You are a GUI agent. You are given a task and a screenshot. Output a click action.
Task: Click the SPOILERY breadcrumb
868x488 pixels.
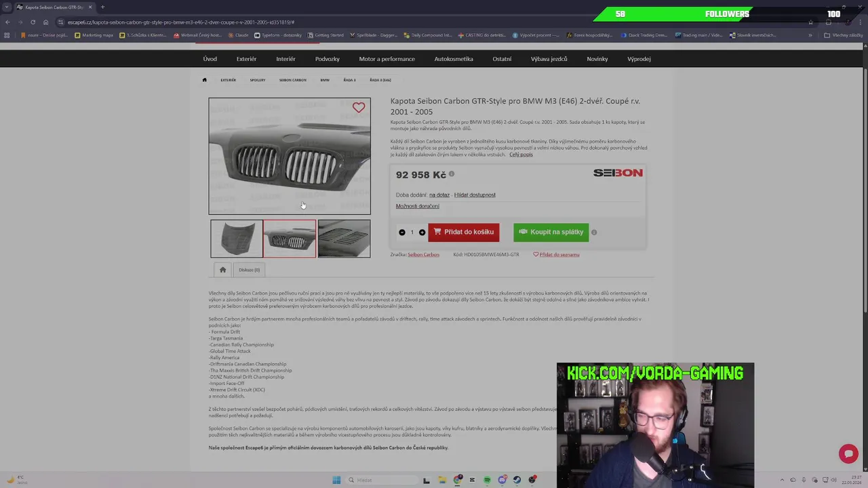pos(258,80)
